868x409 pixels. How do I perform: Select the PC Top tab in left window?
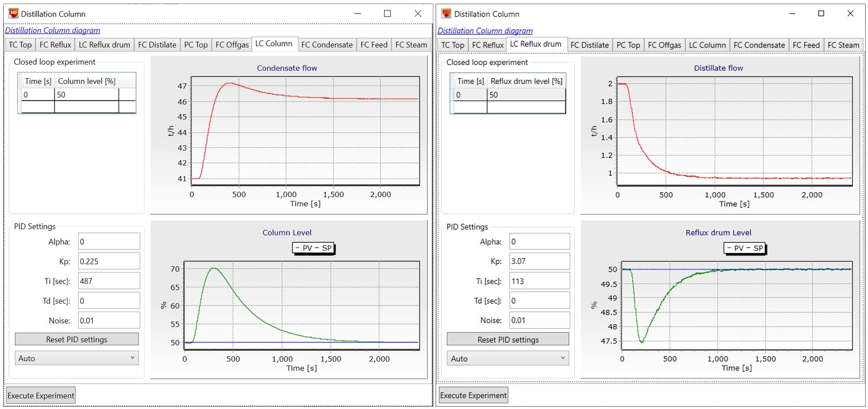(196, 45)
